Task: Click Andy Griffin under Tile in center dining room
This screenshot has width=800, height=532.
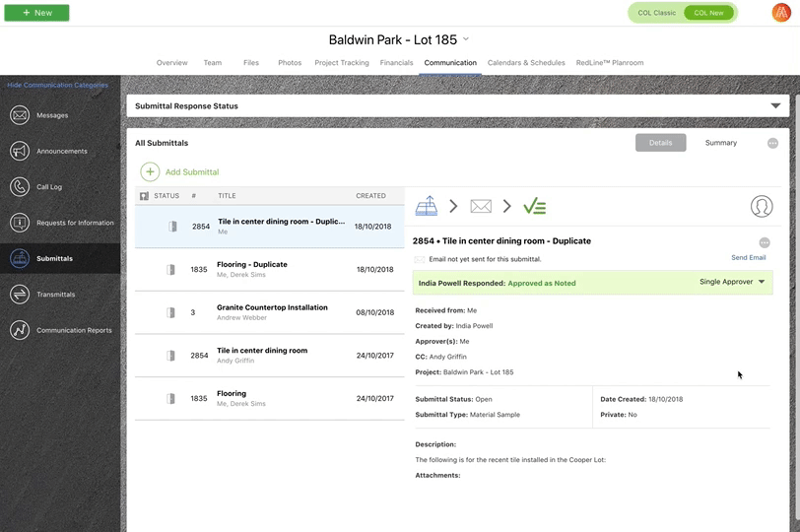Action: click(x=235, y=361)
